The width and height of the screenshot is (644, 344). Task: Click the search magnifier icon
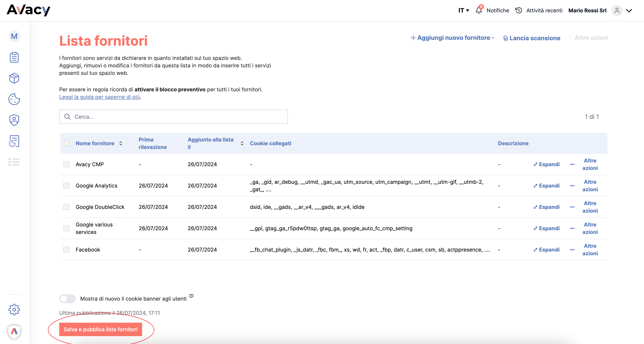pyautogui.click(x=67, y=117)
